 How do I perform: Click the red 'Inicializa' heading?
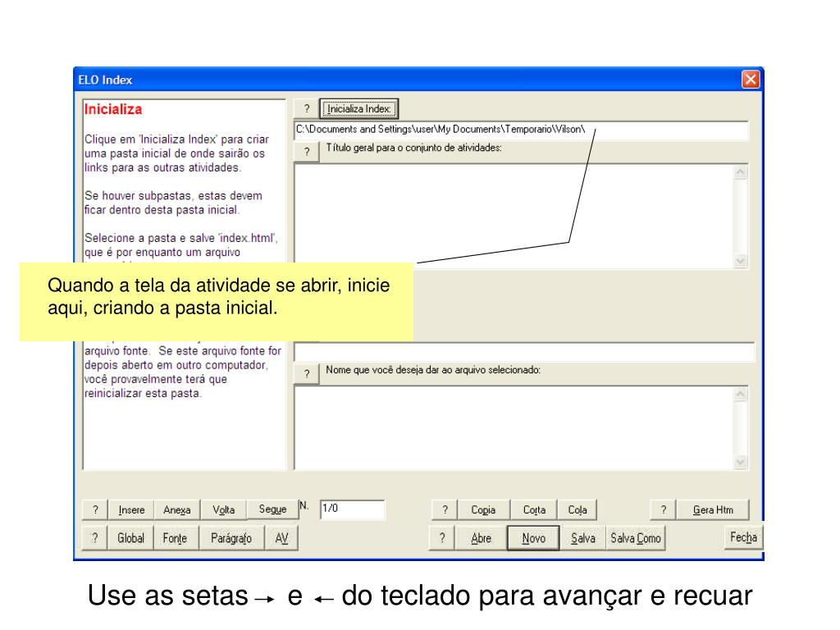click(x=113, y=109)
